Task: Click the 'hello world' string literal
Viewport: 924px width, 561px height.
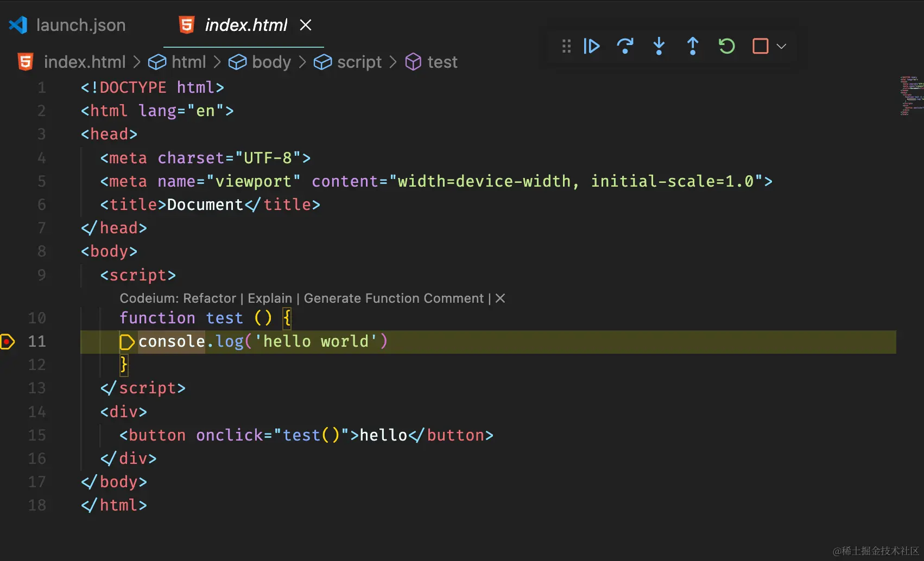Action: coord(316,341)
